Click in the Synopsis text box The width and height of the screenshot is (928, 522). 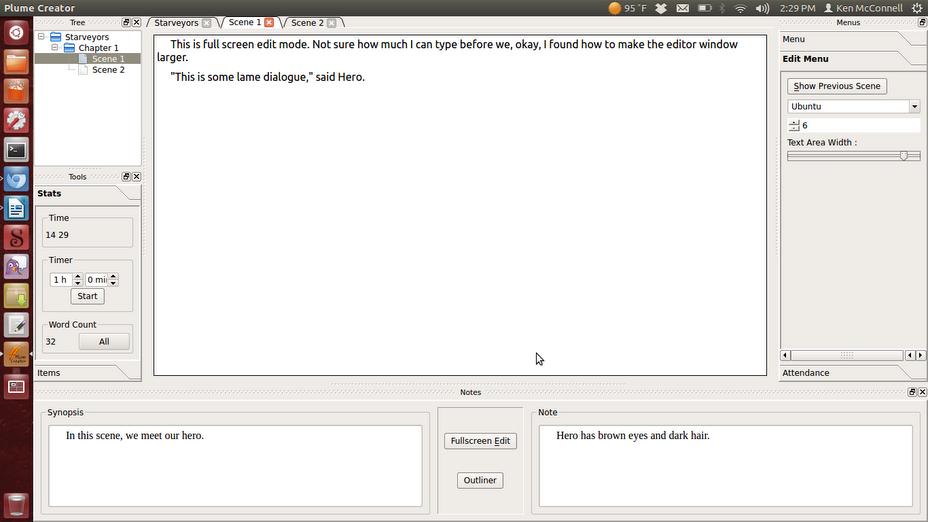pos(235,466)
